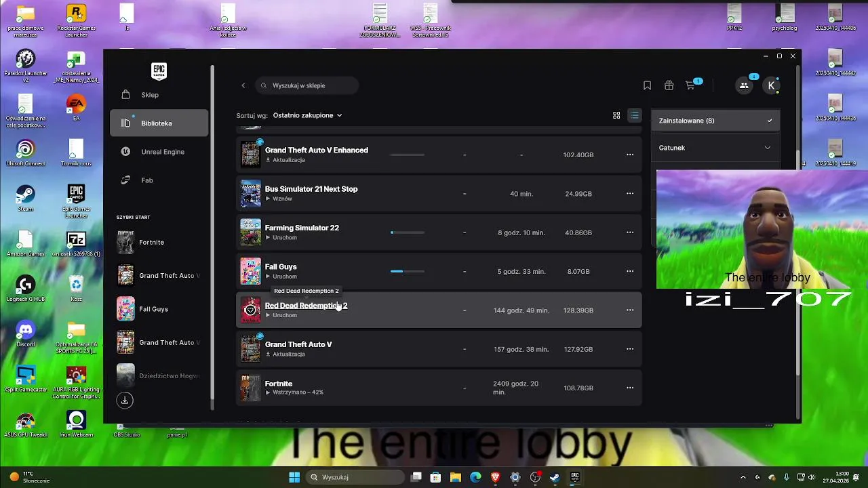
Task: Click Uruchom under Red Dead Redemption 2
Action: click(281, 315)
